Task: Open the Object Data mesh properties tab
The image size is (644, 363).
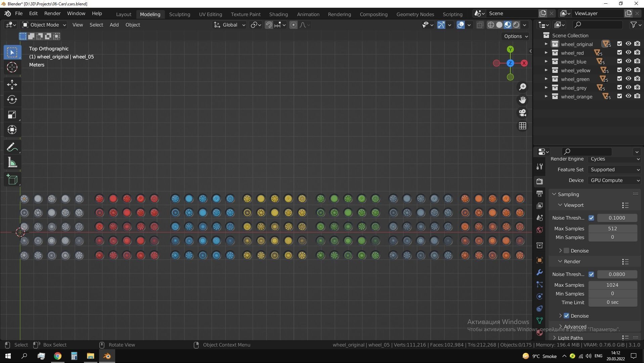Action: tap(540, 321)
